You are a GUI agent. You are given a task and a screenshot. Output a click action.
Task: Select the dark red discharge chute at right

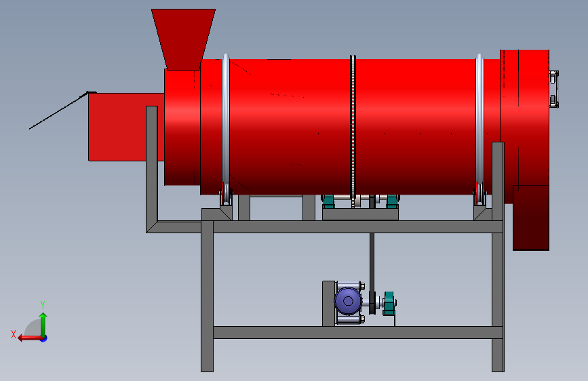[531, 218]
